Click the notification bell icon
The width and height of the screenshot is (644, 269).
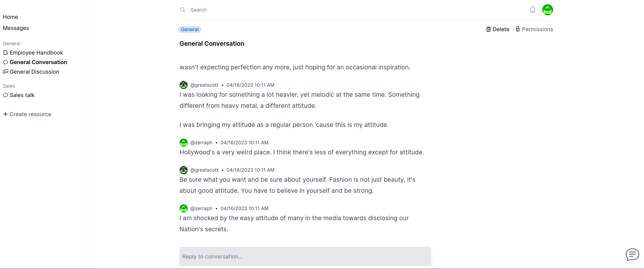[532, 10]
